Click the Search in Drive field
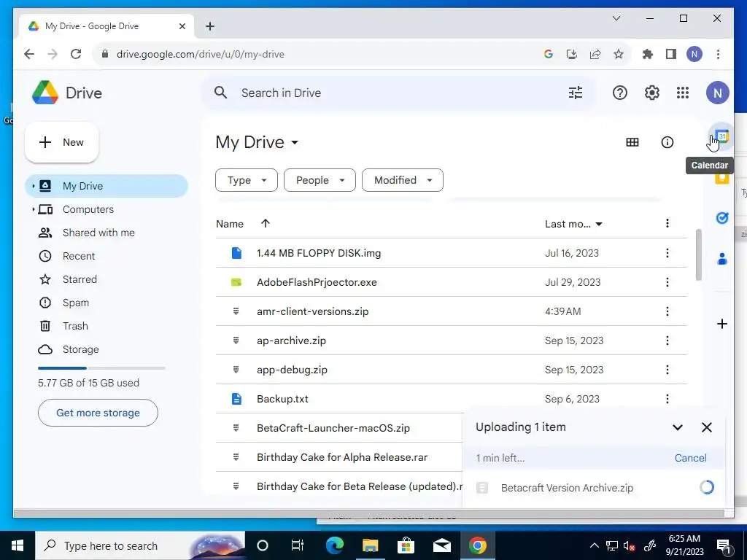Screen dimensions: 747x560 398,93
